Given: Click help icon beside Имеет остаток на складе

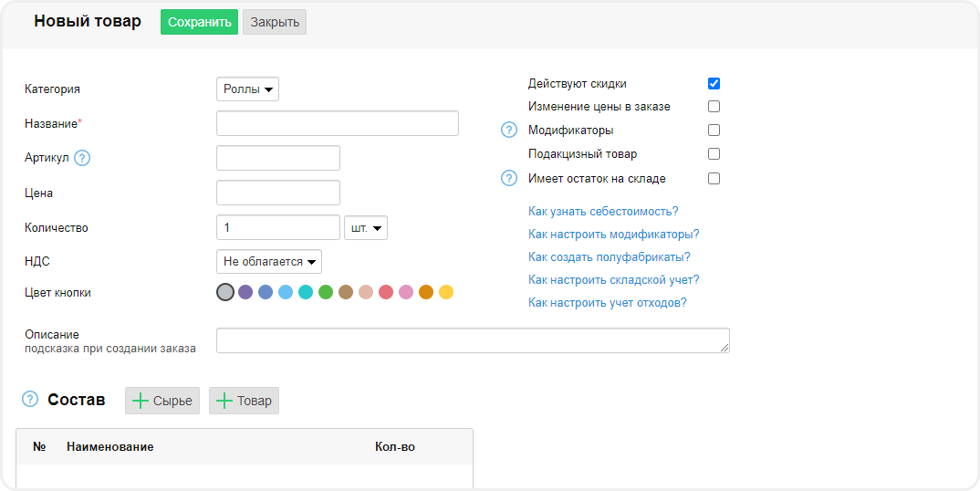Looking at the screenshot, I should coord(509,178).
